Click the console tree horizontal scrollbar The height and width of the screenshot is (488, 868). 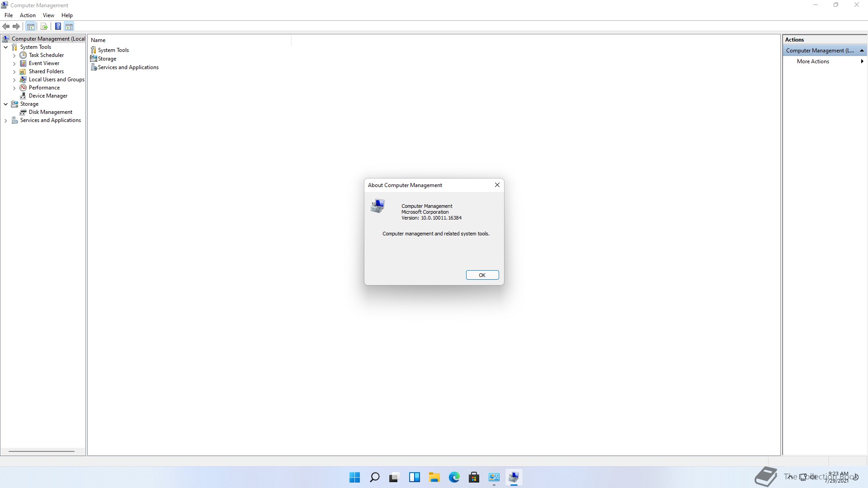pos(42,451)
